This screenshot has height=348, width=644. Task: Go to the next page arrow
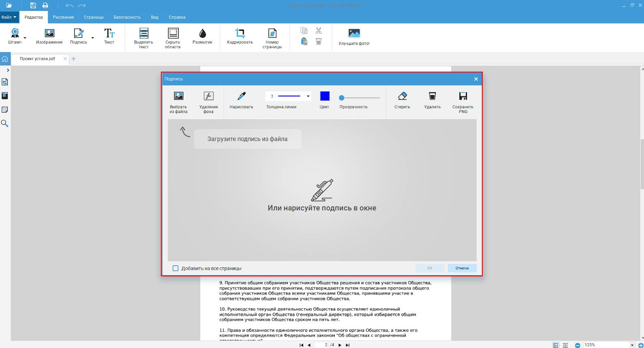(x=340, y=345)
